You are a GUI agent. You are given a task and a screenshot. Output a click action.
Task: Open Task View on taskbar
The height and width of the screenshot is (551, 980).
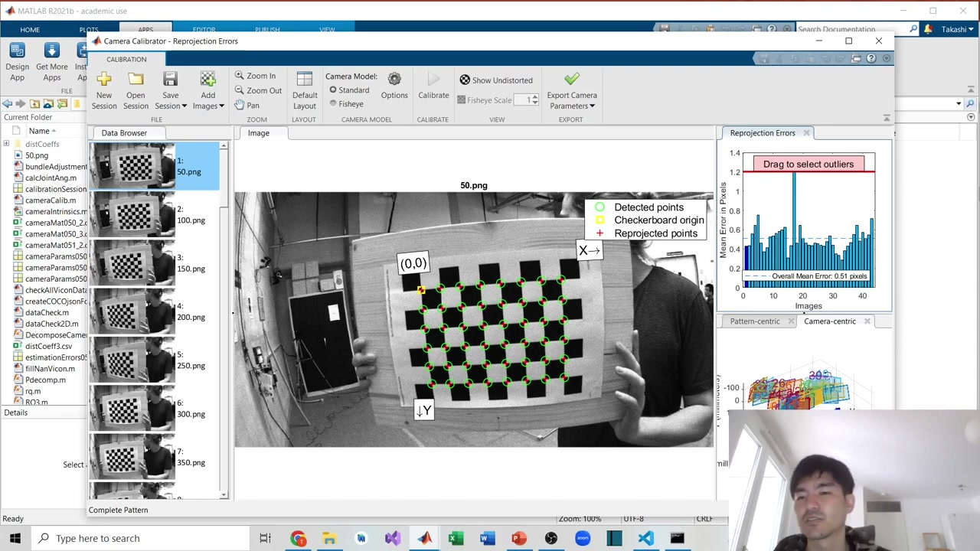(265, 538)
